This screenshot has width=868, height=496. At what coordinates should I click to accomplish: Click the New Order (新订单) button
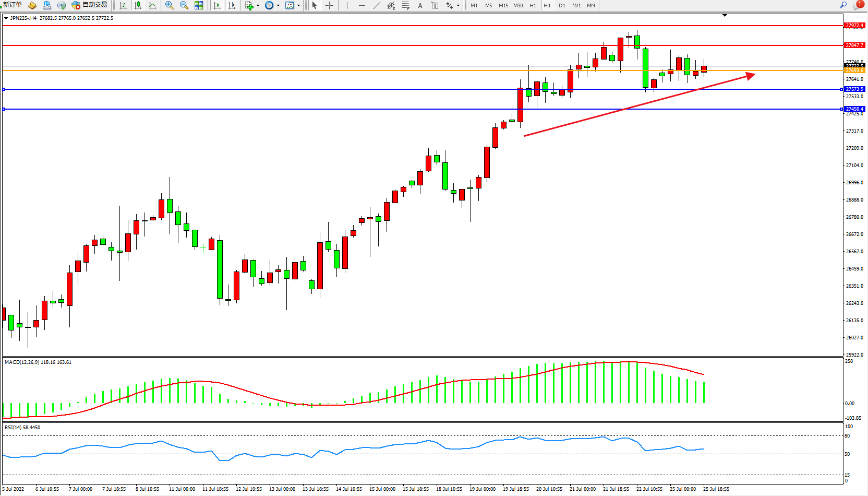click(13, 5)
